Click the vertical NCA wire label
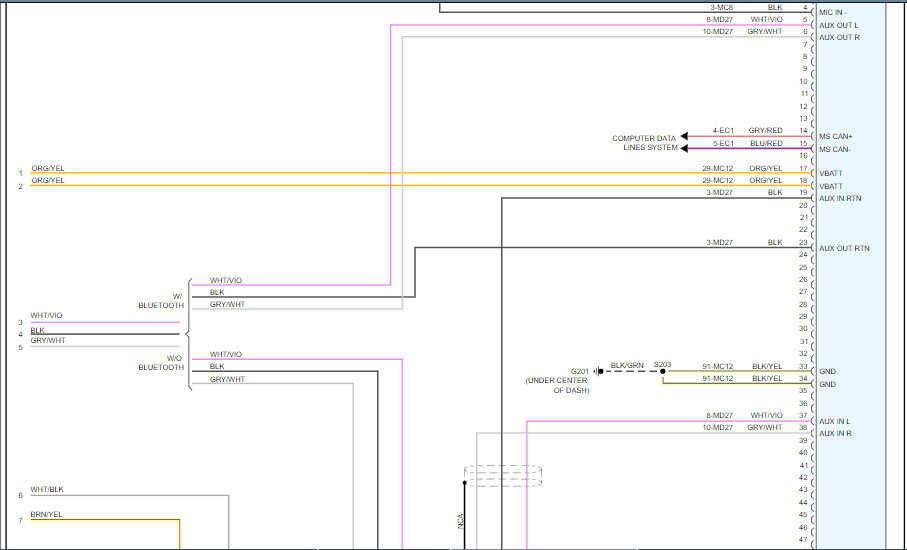Viewport: 907px width, 550px height. click(461, 520)
